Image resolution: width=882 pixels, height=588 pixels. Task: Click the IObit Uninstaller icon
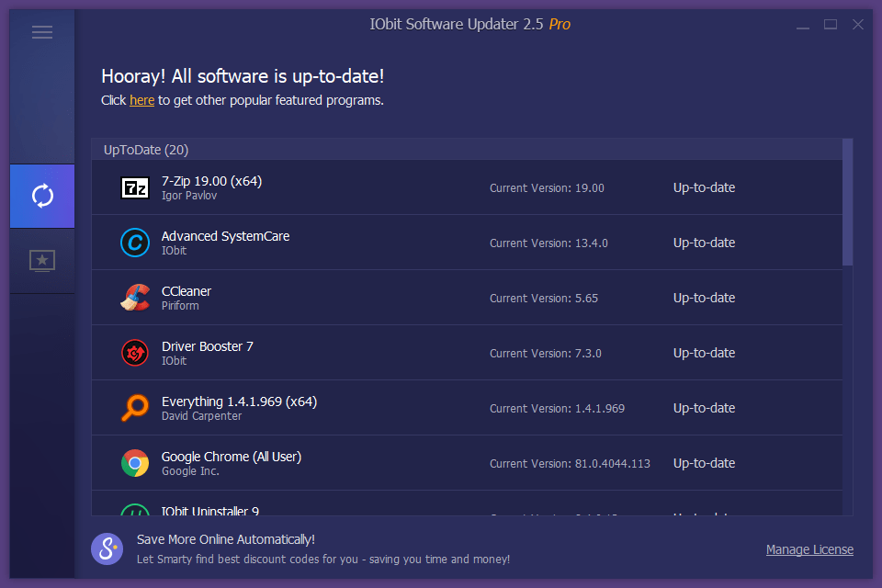[x=135, y=512]
